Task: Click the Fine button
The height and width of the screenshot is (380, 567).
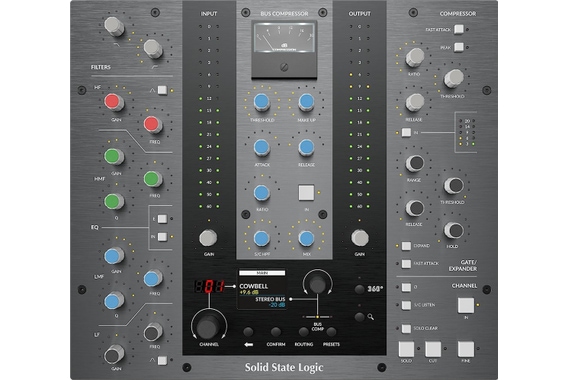Action: 466,349
